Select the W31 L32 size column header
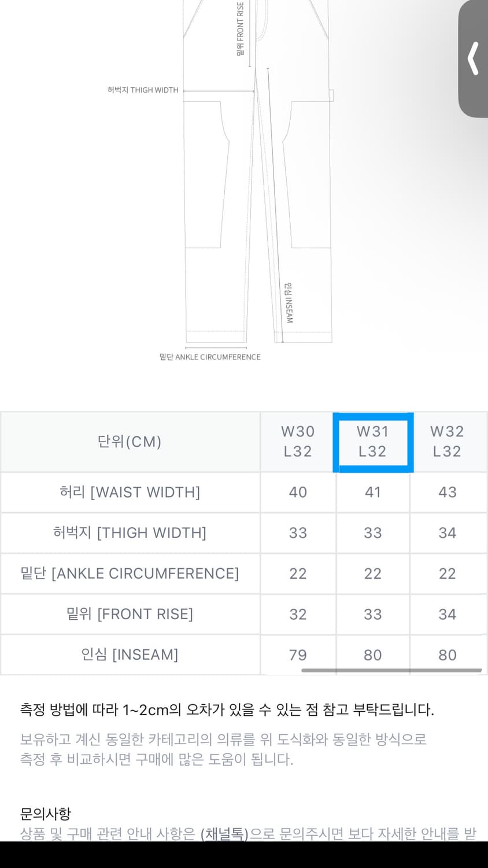 click(x=372, y=442)
